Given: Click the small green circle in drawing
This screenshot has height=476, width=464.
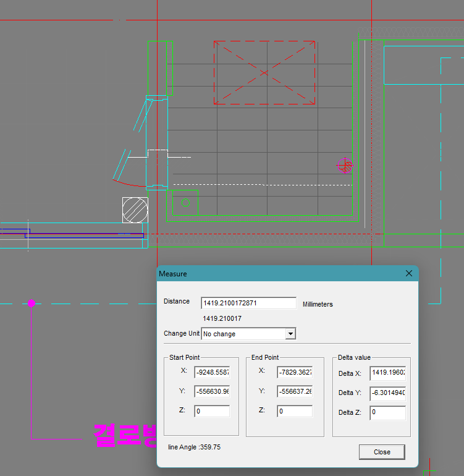Looking at the screenshot, I should click(x=185, y=202).
